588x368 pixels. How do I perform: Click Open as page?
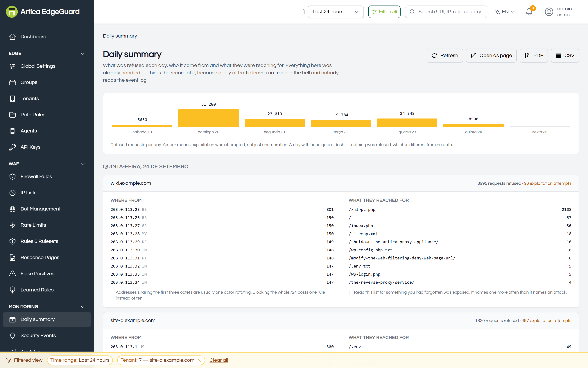coord(491,56)
